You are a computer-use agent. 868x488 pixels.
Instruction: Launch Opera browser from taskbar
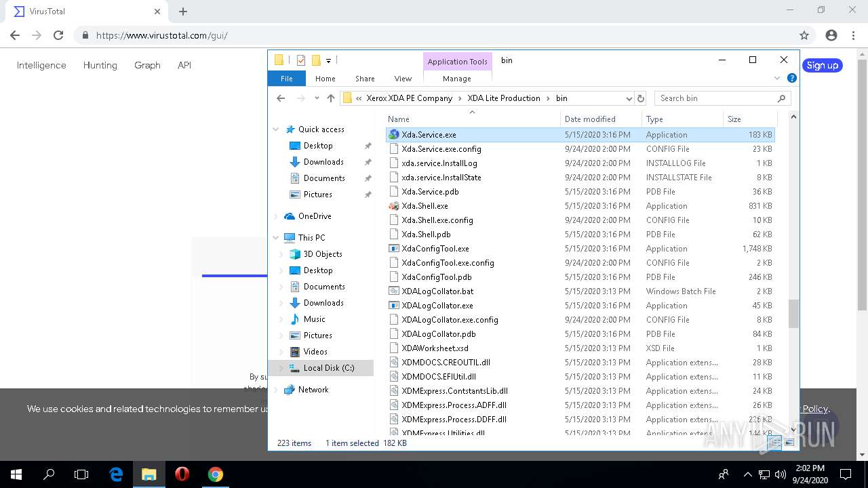click(182, 474)
